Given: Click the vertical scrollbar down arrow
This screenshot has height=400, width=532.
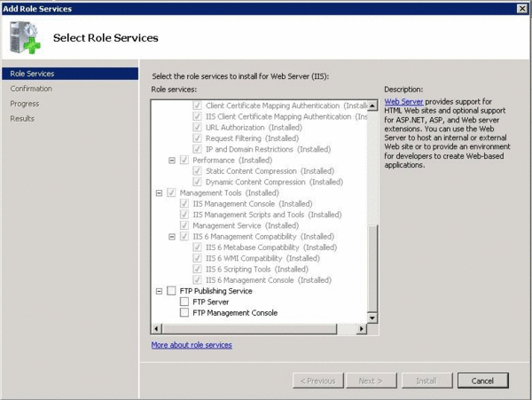Looking at the screenshot, I should 372,318.
